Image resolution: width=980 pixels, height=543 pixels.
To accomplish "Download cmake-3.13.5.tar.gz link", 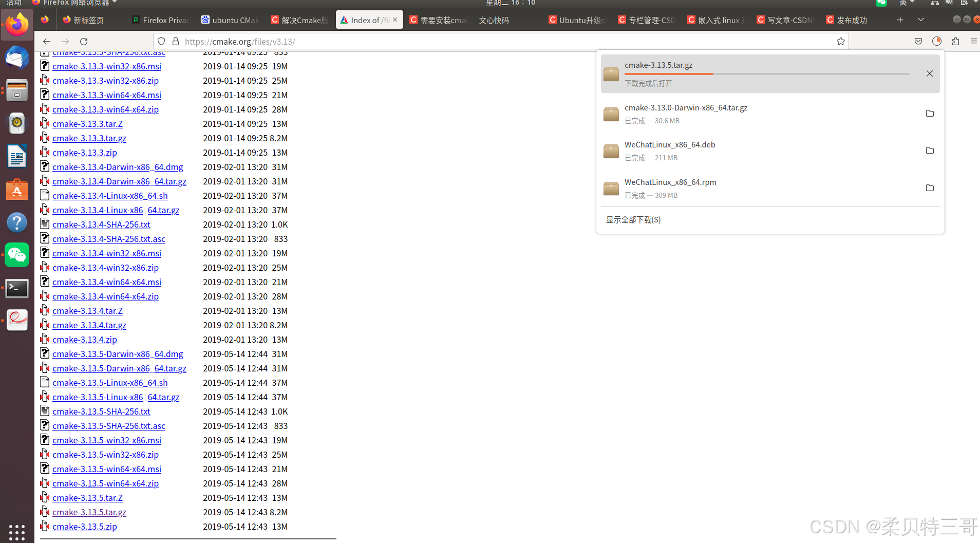I will point(89,512).
